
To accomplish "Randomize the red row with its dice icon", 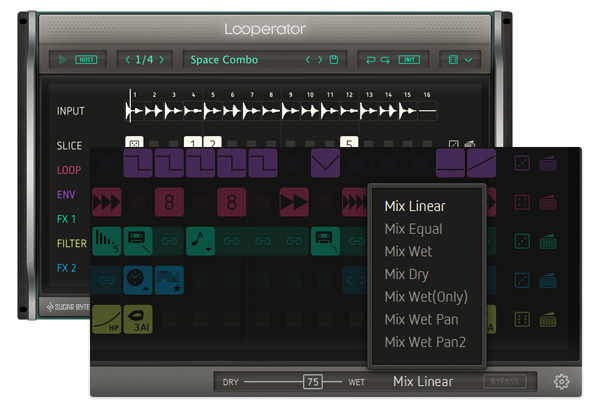I will click(522, 202).
